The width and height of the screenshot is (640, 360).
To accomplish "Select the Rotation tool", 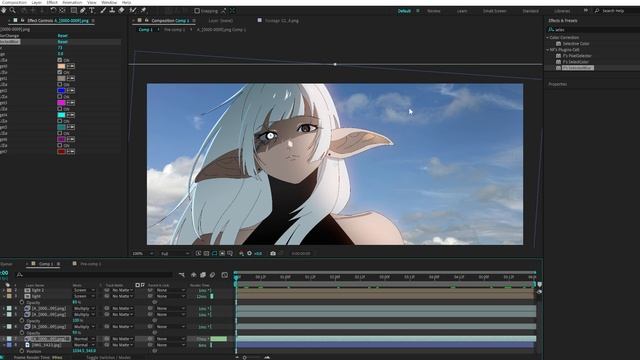I will click(x=53, y=10).
